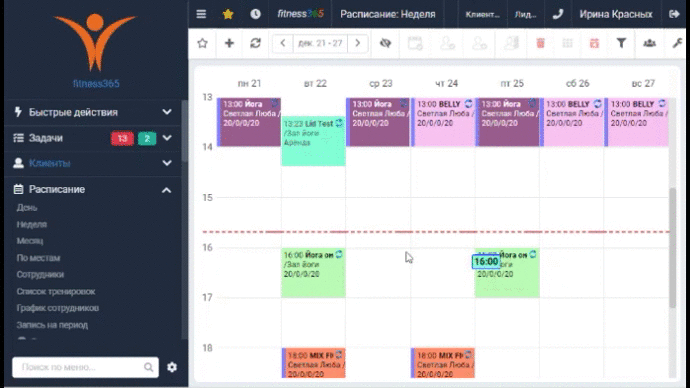Open Сотрудники schedule view
The height and width of the screenshot is (388, 690).
tap(40, 275)
